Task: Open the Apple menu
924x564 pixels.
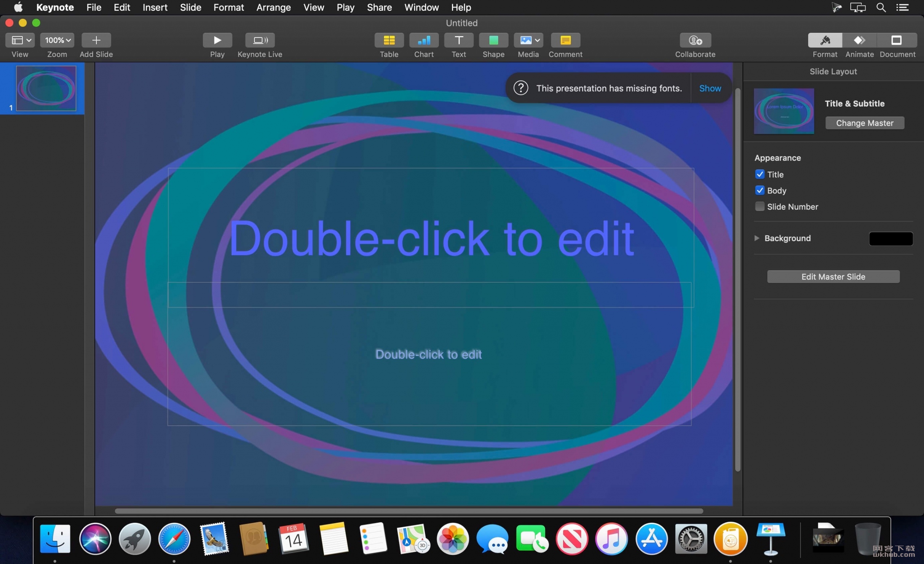Action: click(18, 8)
